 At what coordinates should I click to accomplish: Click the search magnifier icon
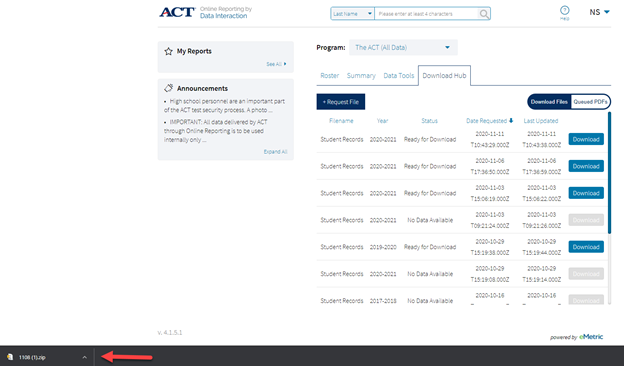484,14
